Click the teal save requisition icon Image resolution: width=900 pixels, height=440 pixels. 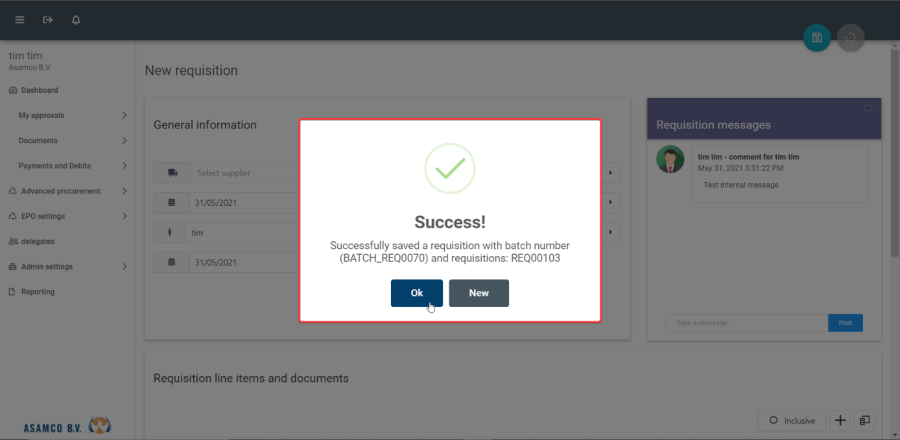(x=817, y=38)
